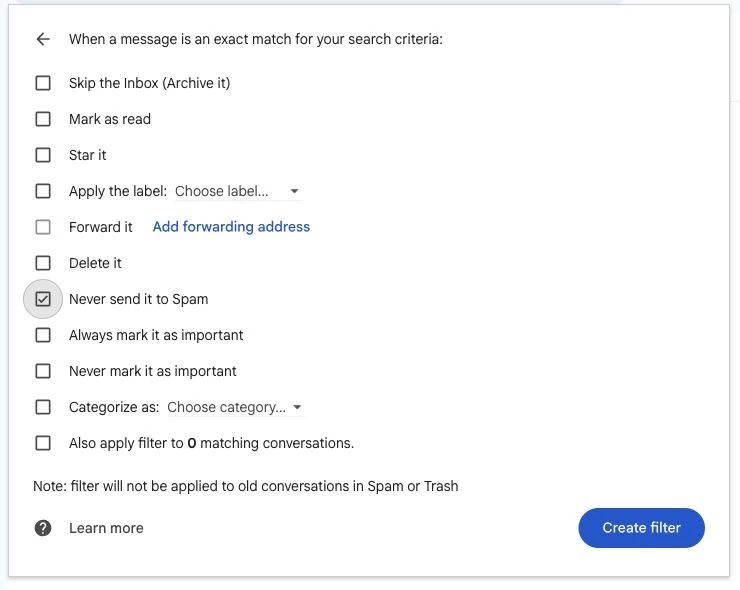Screen dimensions: 740x590
Task: Open the Choose category dropdown
Action: tap(235, 407)
